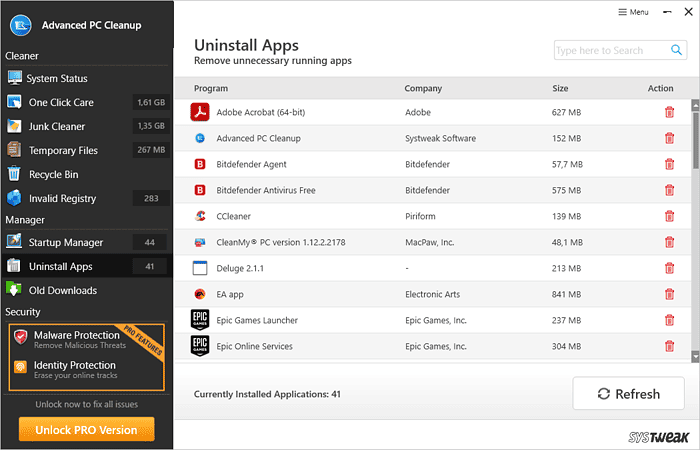
Task: Open the Menu hamburger at top
Action: [x=633, y=12]
